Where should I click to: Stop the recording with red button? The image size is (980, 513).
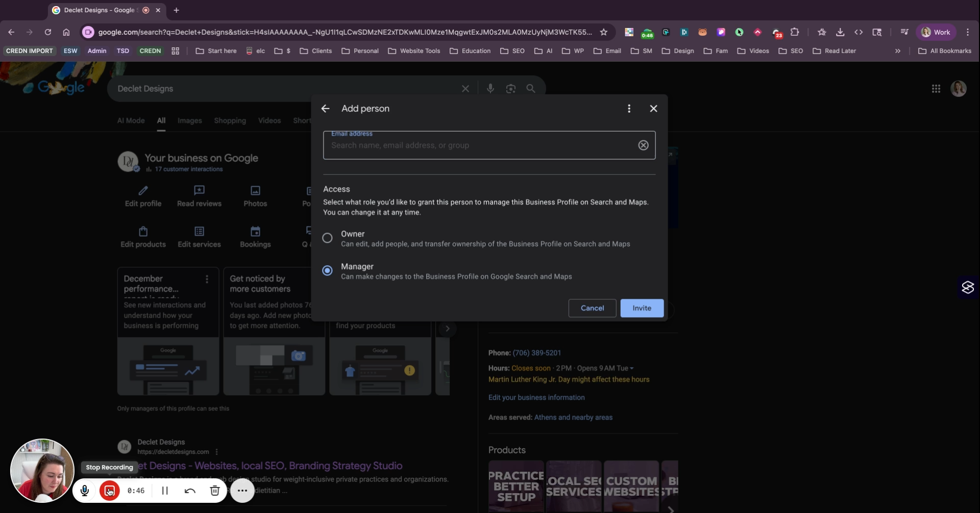pos(109,491)
